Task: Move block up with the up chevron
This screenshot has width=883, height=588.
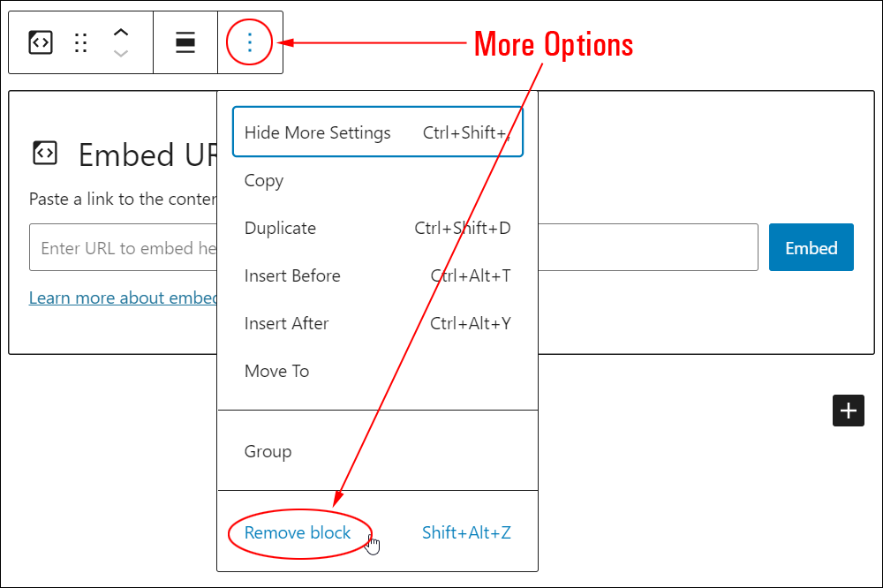Action: point(120,32)
